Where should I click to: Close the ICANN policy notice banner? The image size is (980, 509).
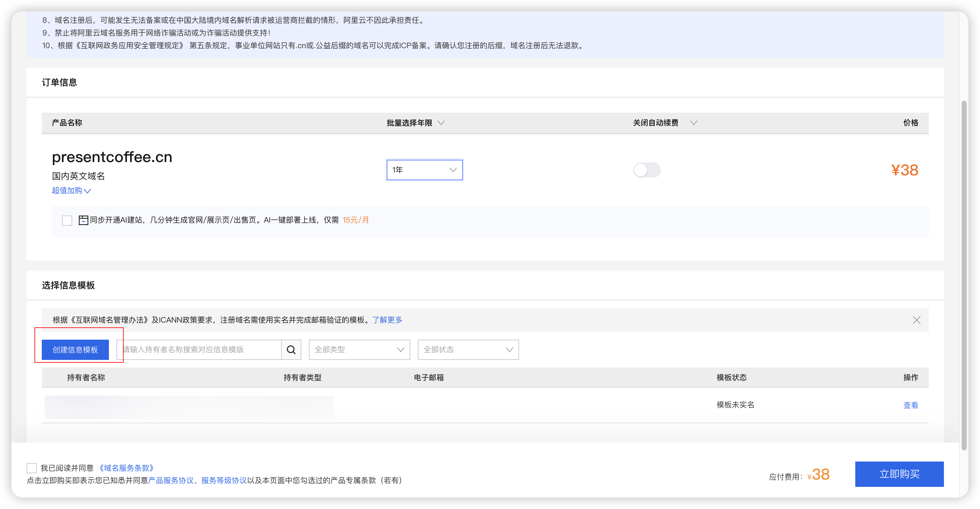point(916,320)
